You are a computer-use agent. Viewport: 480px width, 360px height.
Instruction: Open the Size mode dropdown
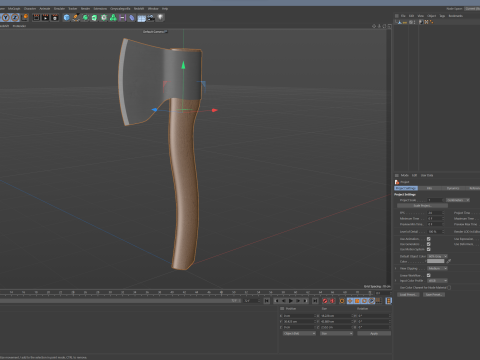(x=336, y=333)
